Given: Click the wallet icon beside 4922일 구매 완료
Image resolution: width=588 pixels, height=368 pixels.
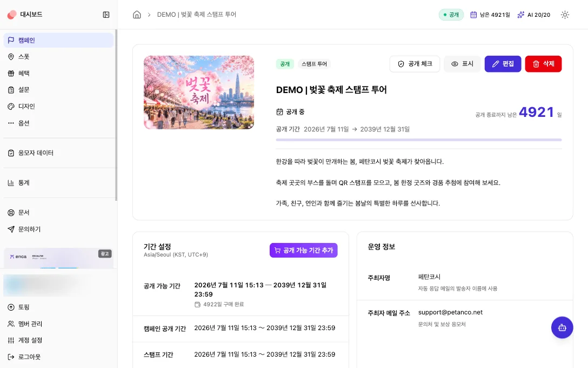Looking at the screenshot, I should 198,305.
